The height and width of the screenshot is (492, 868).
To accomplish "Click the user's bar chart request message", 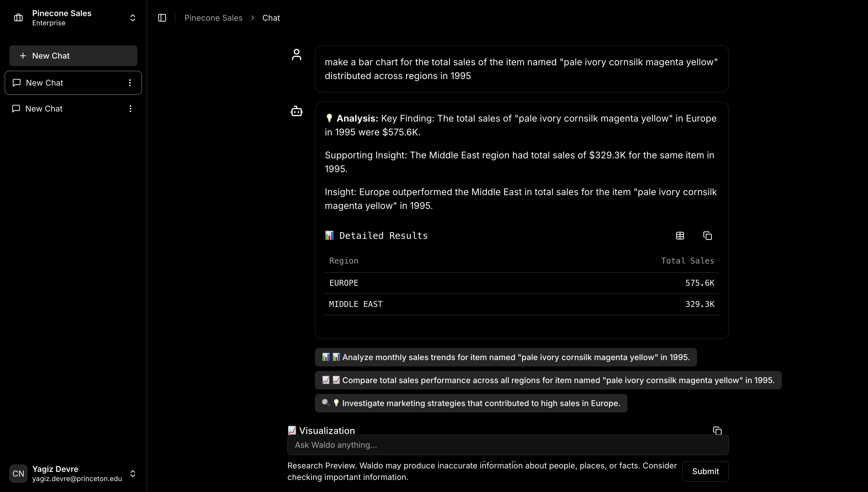I will pos(522,69).
